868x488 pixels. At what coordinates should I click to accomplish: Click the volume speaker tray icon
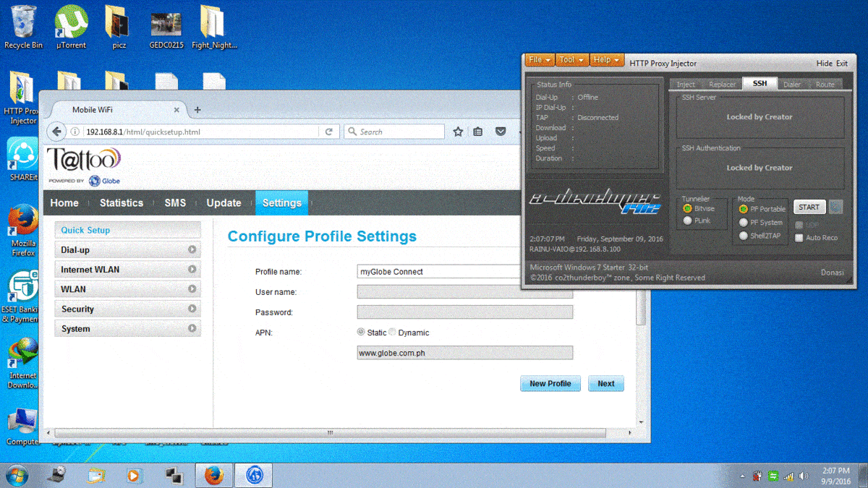[x=804, y=476]
